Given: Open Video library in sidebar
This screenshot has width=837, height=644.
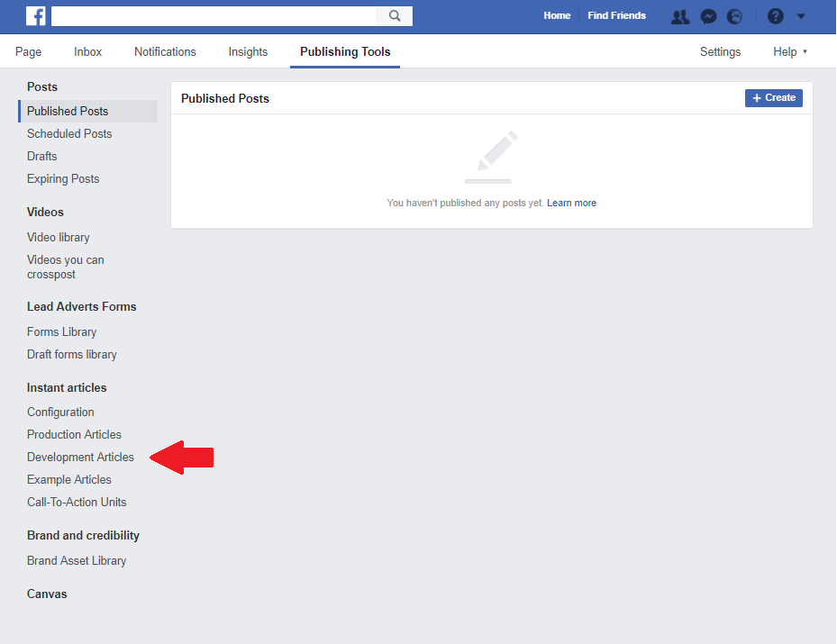Looking at the screenshot, I should (x=59, y=238).
